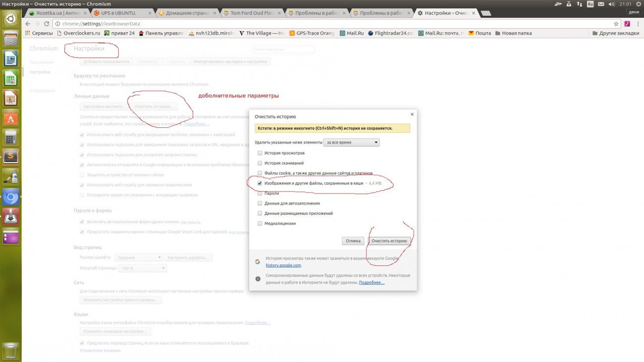Check the 'Данные для автозаполнения' option
Viewport: 644px width, 362px height.
coord(260,204)
